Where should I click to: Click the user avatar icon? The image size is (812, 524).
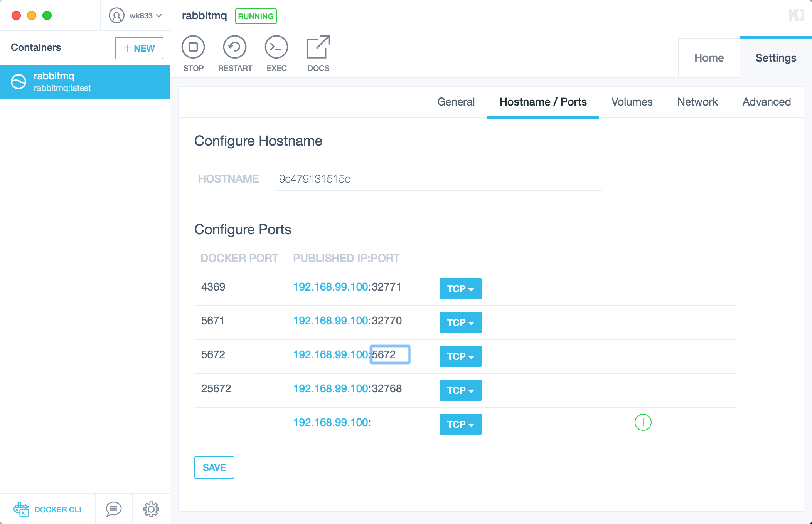click(116, 16)
